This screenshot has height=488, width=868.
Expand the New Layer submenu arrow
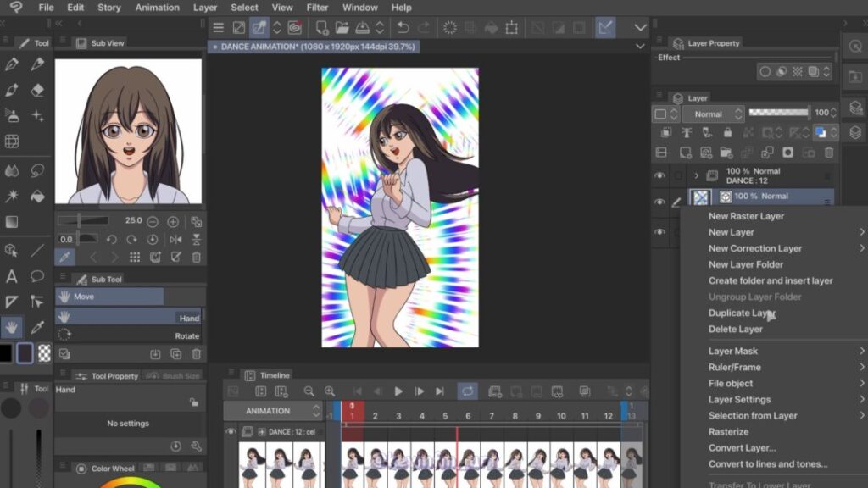coord(862,232)
